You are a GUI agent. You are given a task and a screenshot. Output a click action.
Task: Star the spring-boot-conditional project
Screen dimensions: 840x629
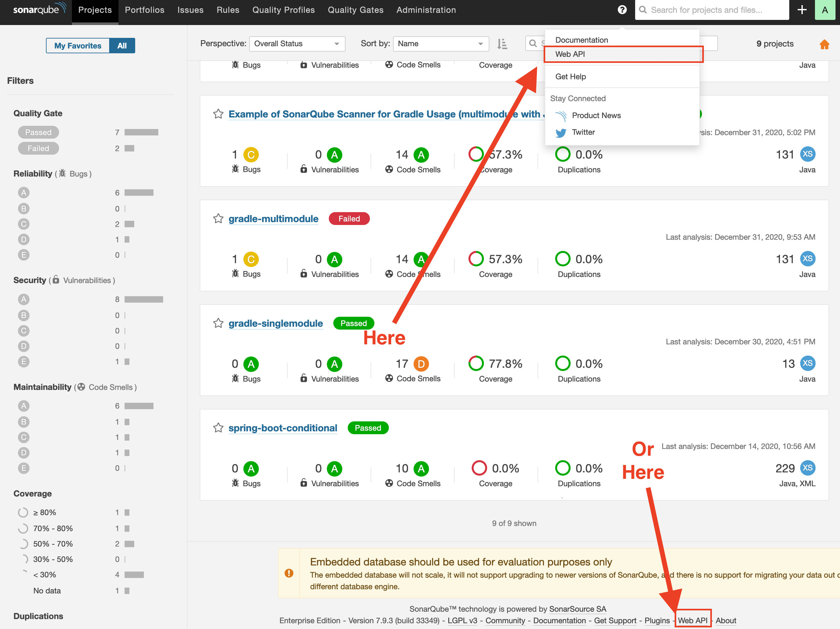tap(218, 428)
